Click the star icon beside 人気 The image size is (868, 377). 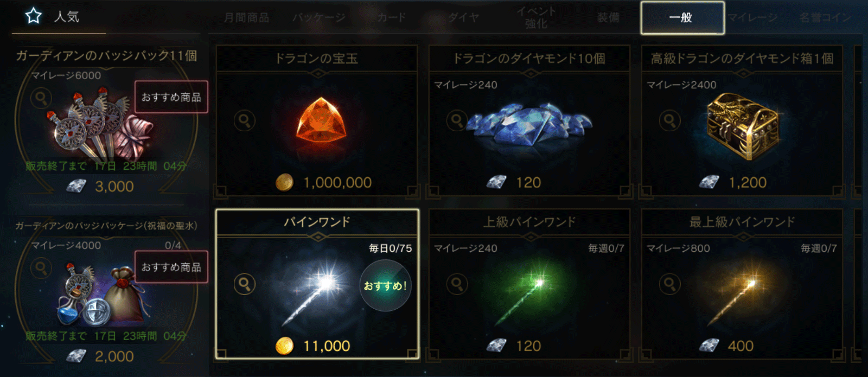34,16
